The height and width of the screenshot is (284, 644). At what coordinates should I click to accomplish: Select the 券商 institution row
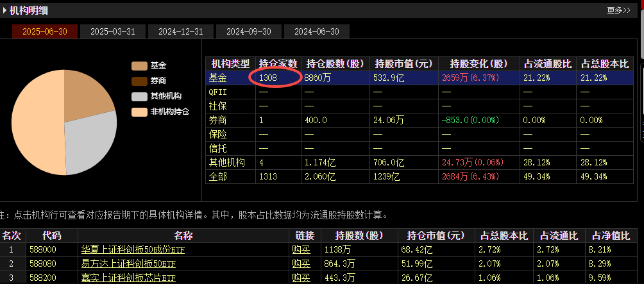[x=230, y=120]
